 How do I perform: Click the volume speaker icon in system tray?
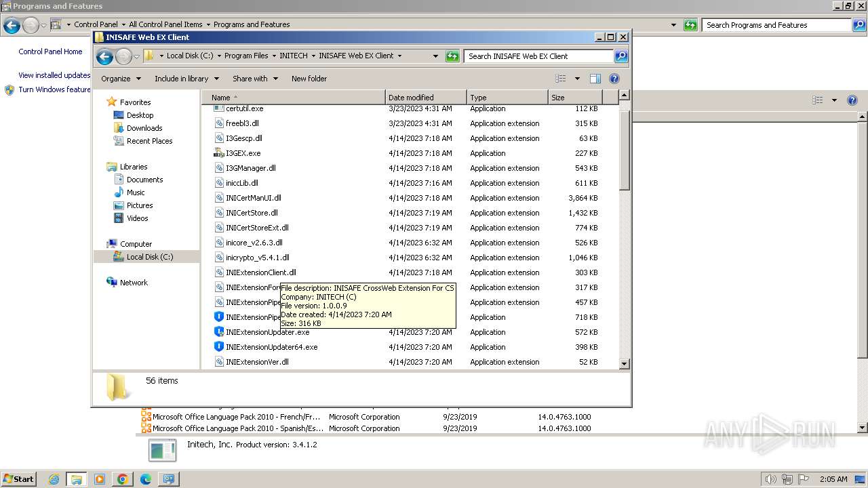[x=771, y=479]
